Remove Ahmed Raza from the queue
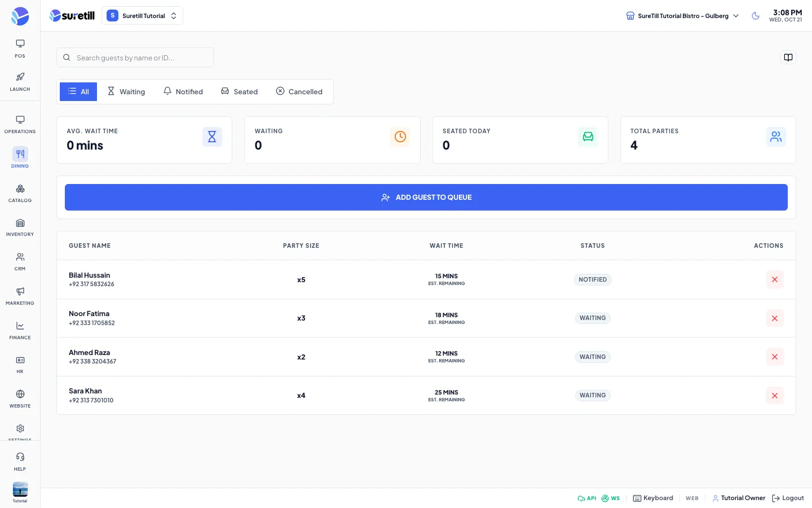812x508 pixels. pos(775,357)
